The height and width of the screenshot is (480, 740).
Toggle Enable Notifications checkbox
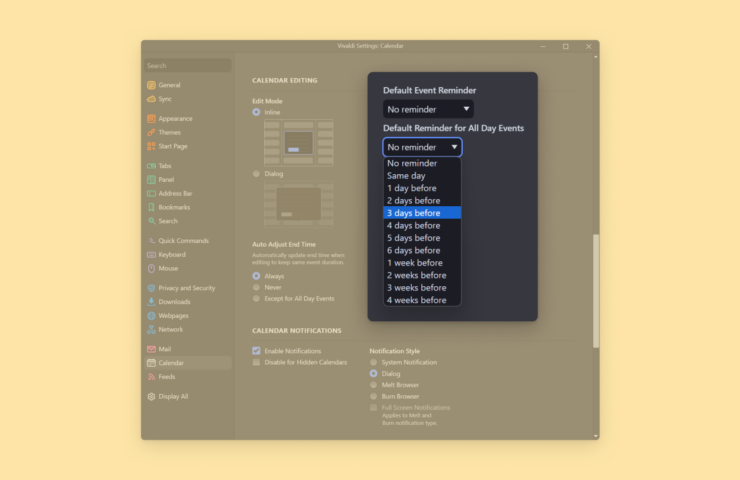click(x=256, y=351)
